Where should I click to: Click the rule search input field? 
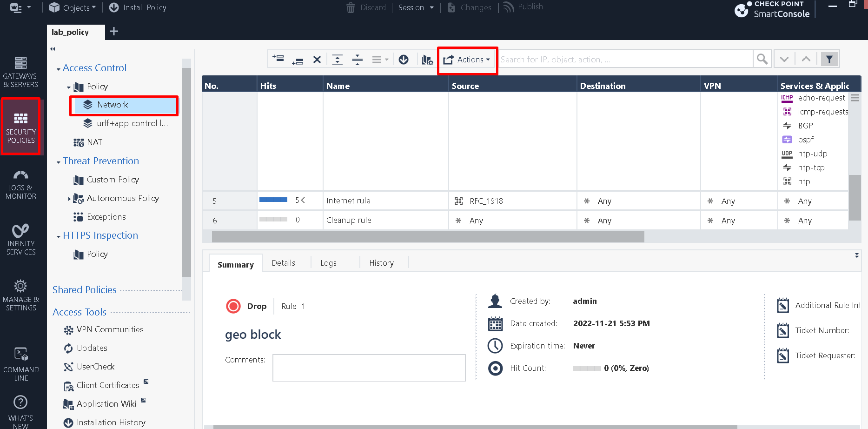624,60
